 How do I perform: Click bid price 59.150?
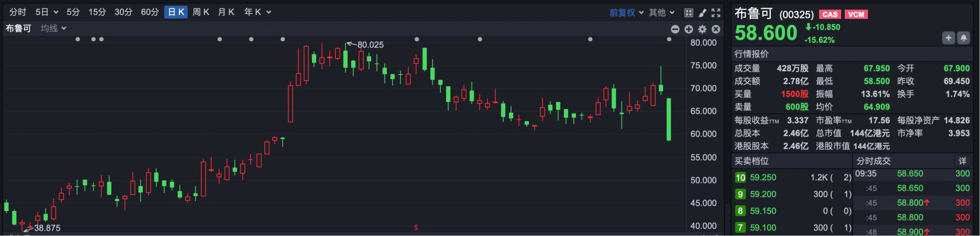[x=763, y=211]
